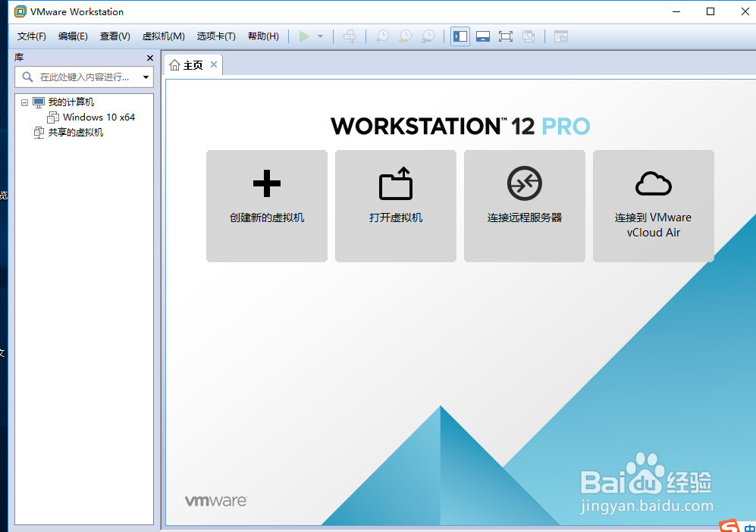
Task: Click the console view toolbar icon
Action: coord(560,36)
